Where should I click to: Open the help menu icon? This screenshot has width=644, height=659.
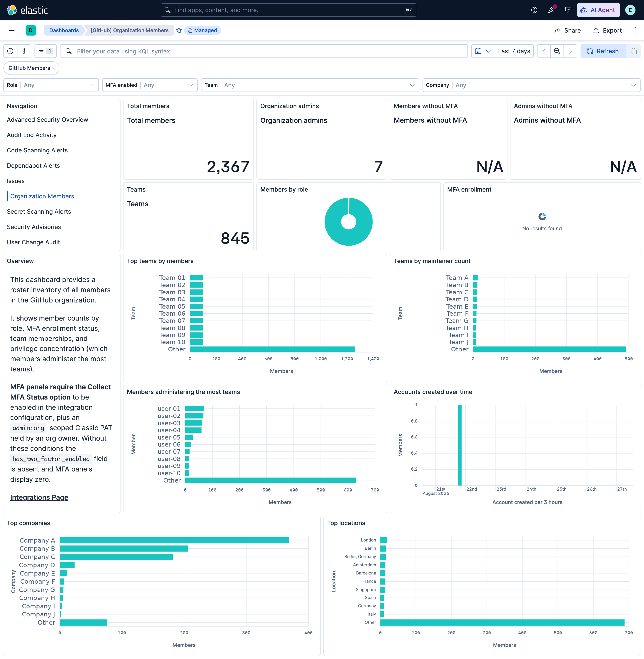(x=534, y=10)
